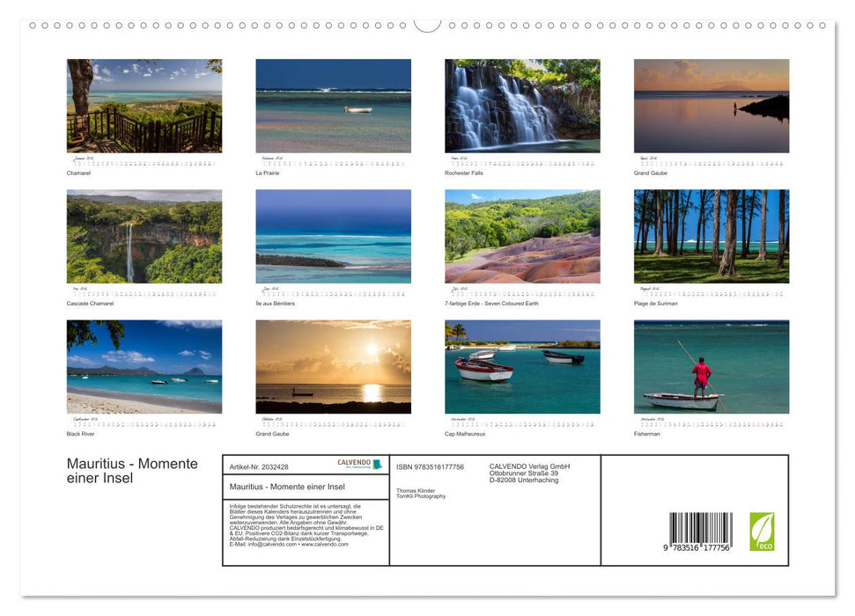855x616 pixels.
Task: Expand the Juni calendar below Île aux Bénitiers
Action: pos(333,292)
